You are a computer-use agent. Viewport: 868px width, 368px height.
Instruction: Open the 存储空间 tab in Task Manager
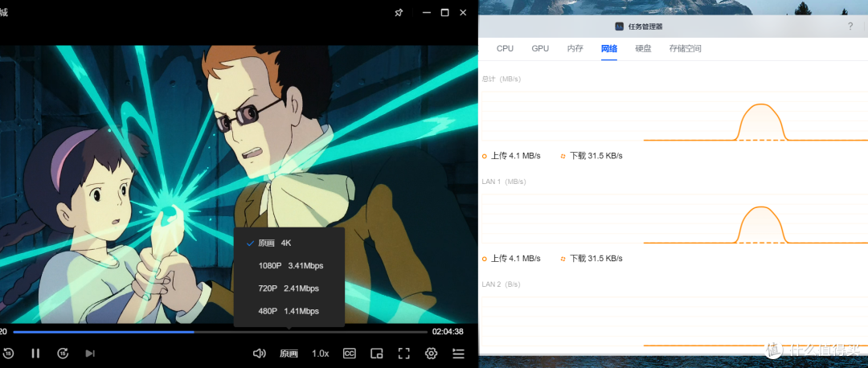coord(686,49)
